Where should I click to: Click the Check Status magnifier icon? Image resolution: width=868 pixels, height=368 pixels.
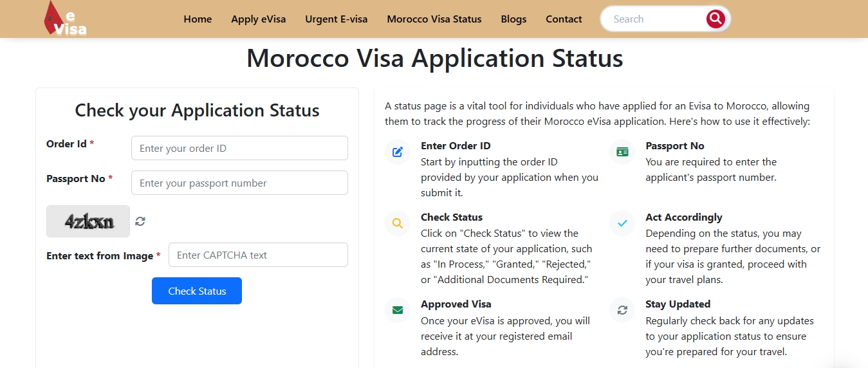tap(398, 223)
